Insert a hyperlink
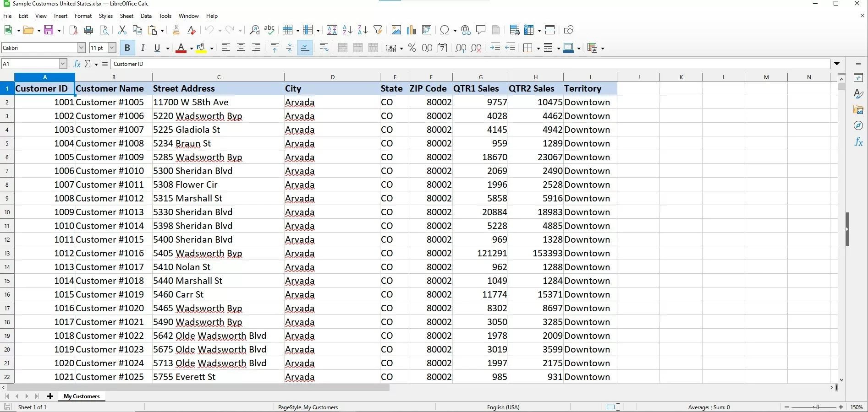Image resolution: width=868 pixels, height=412 pixels. coord(466,30)
